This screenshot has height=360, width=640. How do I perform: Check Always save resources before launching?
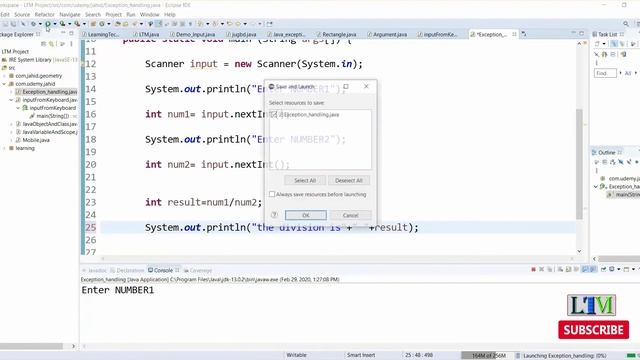pyautogui.click(x=272, y=194)
